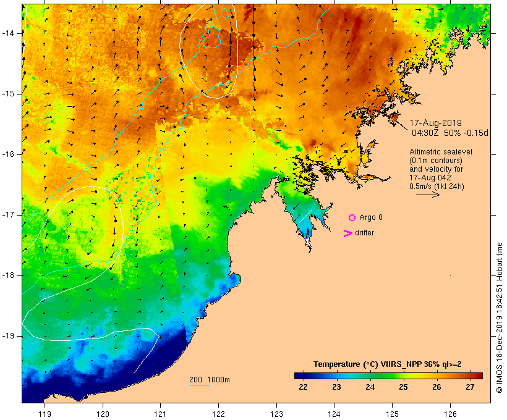Click the date text 17-Aug-2019
Image resolution: width=507 pixels, height=420 pixels.
[x=435, y=123]
